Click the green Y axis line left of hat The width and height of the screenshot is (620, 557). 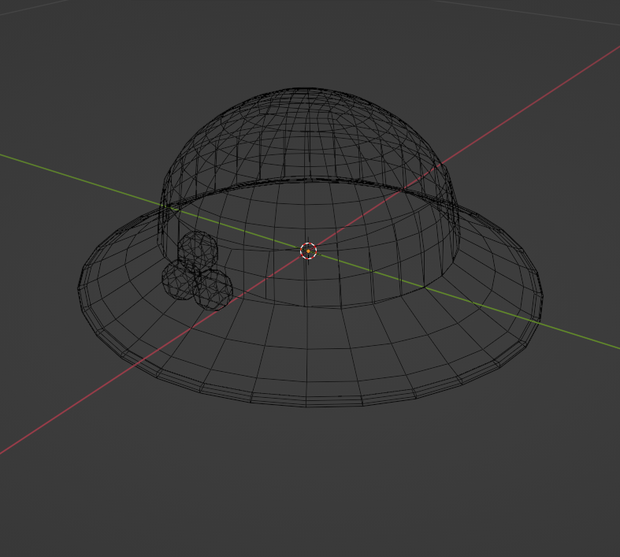(79, 179)
